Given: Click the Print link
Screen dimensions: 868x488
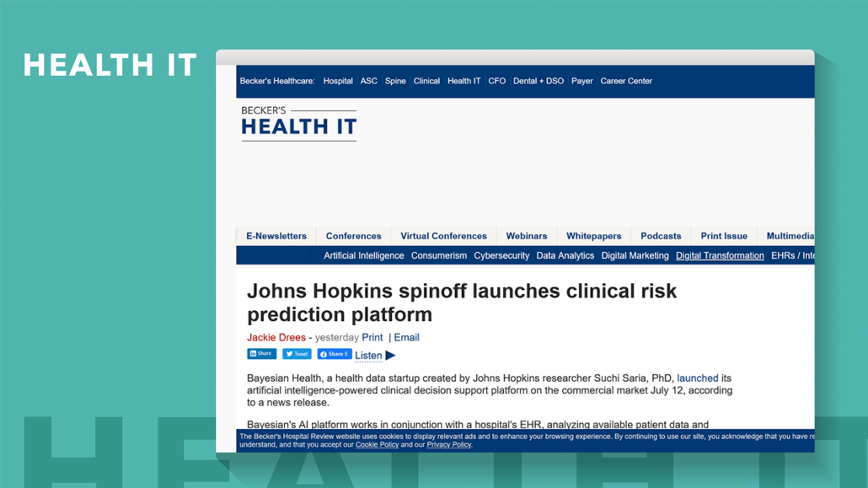Looking at the screenshot, I should (x=372, y=337).
